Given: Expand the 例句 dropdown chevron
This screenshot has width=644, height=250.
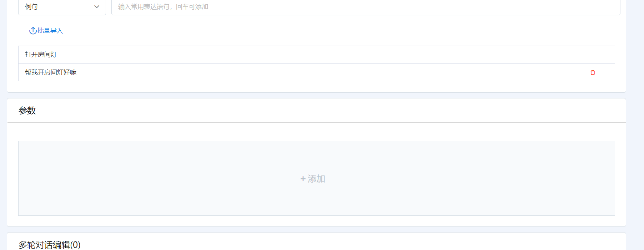Looking at the screenshot, I should coord(97,7).
